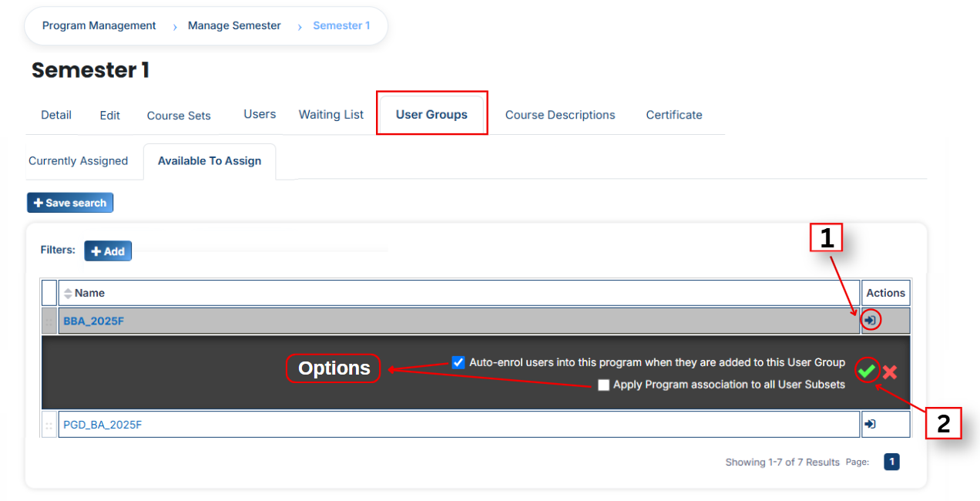The image size is (980, 501).
Task: Open the BBA_2025F user group link
Action: pyautogui.click(x=93, y=321)
